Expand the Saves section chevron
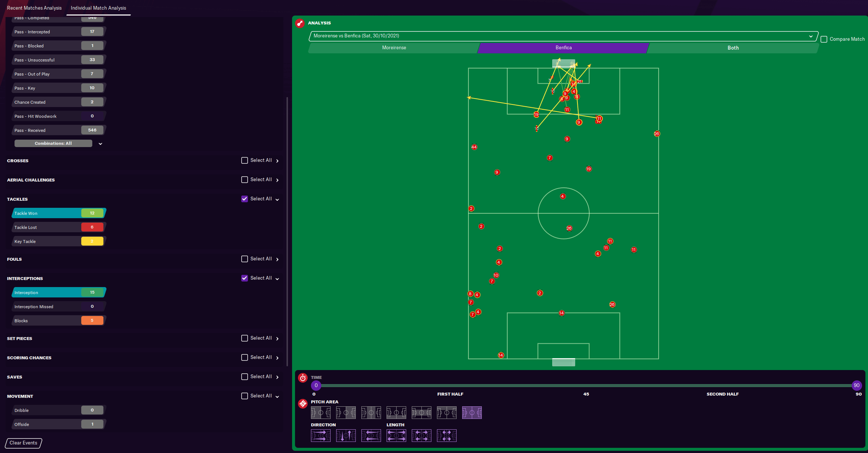Screen dimensions: 868x453 click(x=277, y=377)
